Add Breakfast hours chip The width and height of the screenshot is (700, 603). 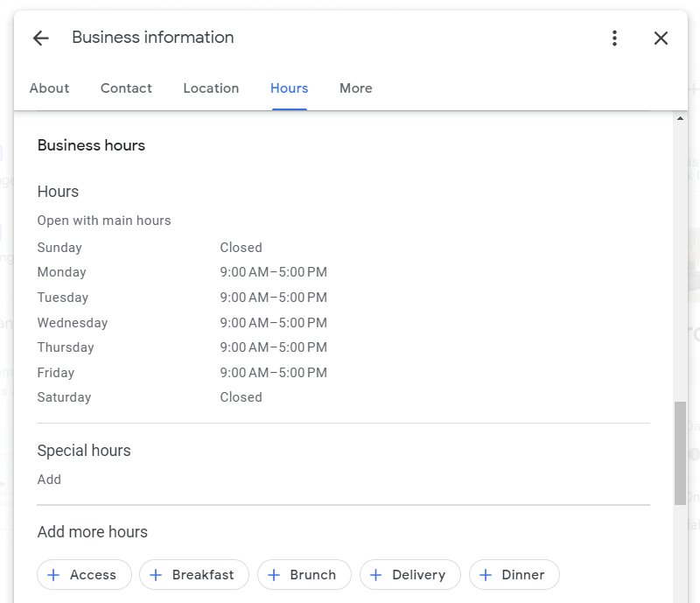(193, 575)
